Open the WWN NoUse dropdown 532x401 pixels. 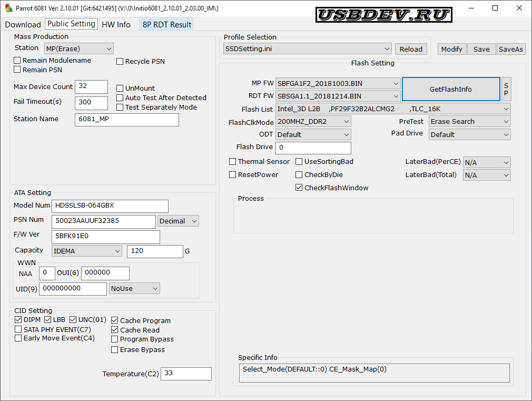tap(134, 288)
